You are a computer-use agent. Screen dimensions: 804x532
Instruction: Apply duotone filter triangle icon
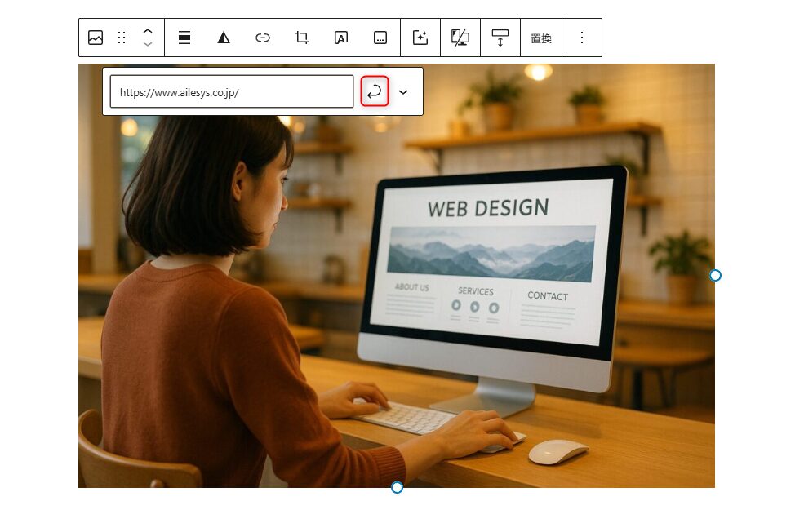coord(224,38)
